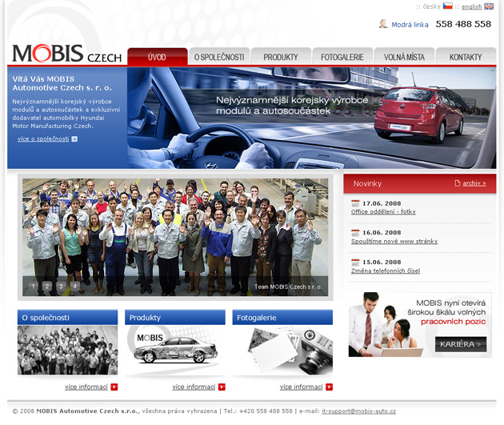Click the O společnosti group photo thumbnail
504x425 pixels.
pyautogui.click(x=67, y=350)
